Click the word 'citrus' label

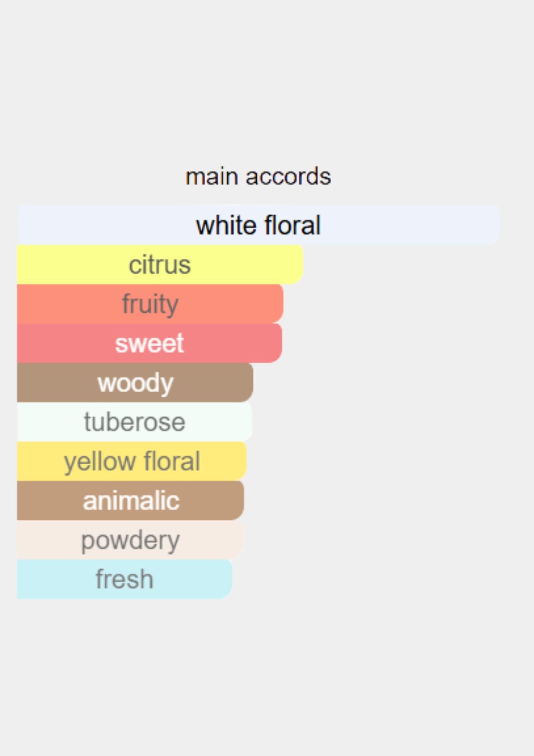(160, 265)
